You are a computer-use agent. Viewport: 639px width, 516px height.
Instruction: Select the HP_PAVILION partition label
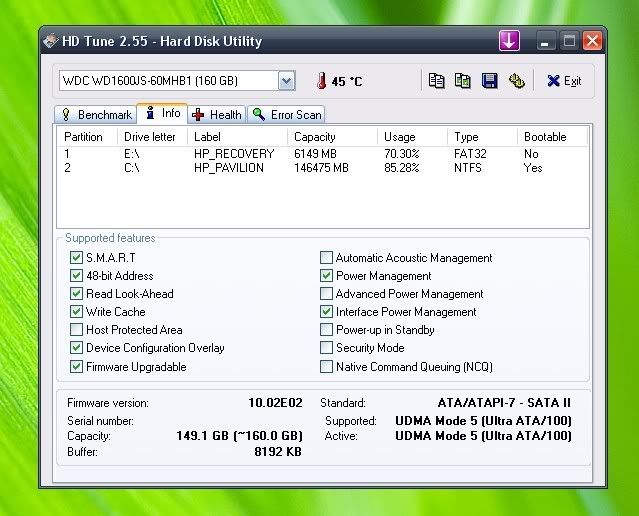point(229,168)
